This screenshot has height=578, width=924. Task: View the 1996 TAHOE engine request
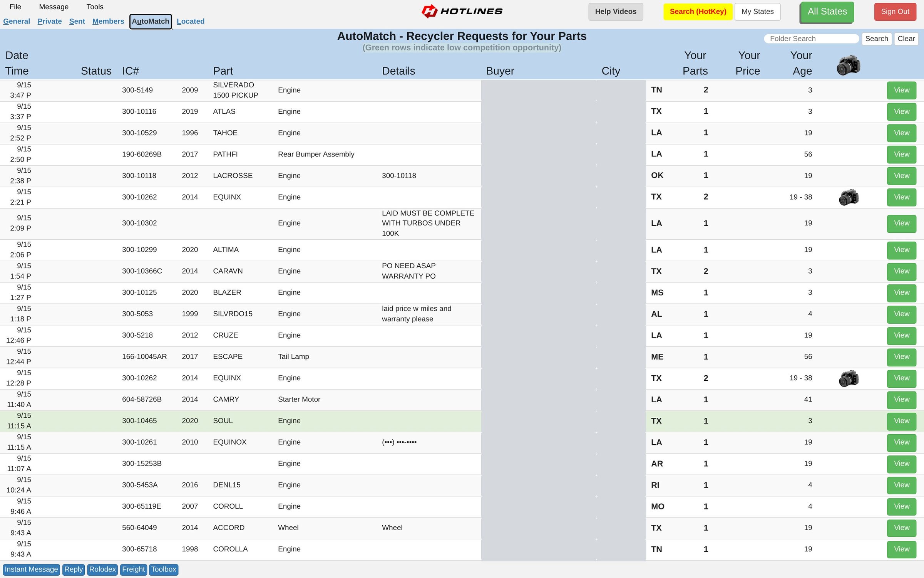point(902,133)
